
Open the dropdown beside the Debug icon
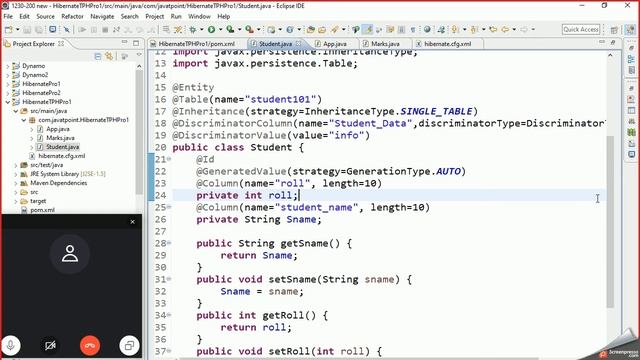tap(201, 29)
